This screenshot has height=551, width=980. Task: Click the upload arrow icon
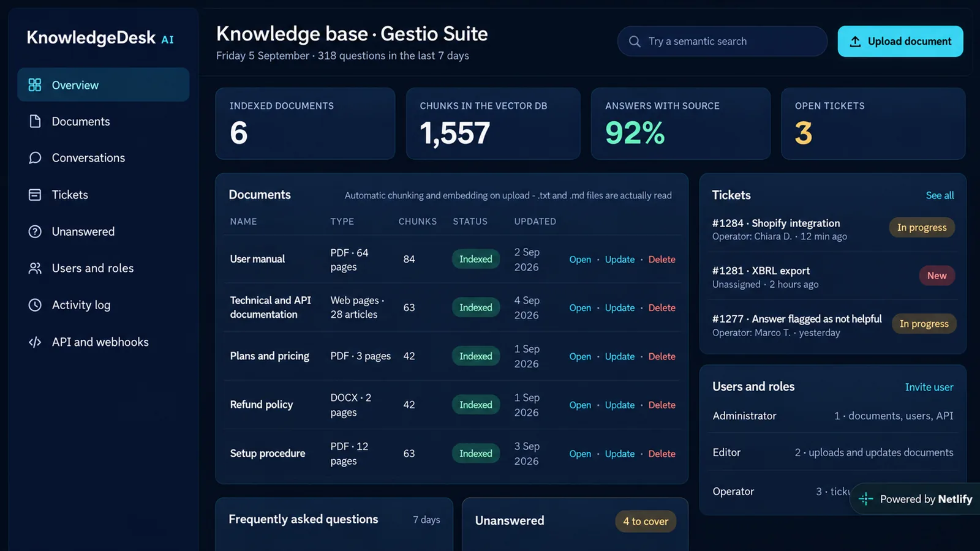(x=855, y=42)
